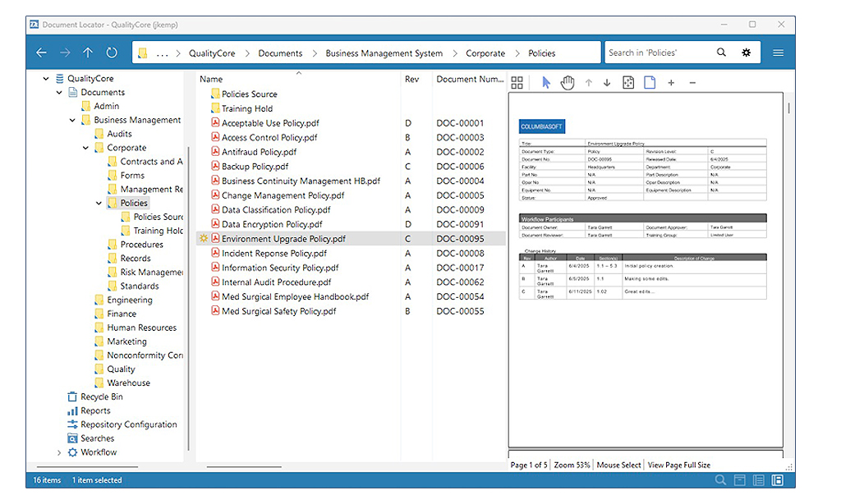
Task: Open Backup Policy.pdf from the list
Action: (255, 166)
